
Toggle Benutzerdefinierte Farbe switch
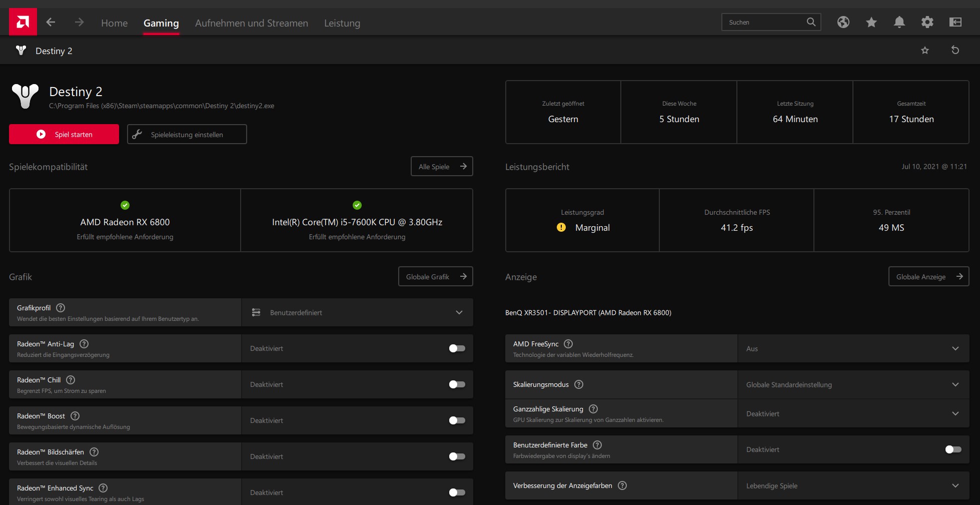click(x=953, y=449)
